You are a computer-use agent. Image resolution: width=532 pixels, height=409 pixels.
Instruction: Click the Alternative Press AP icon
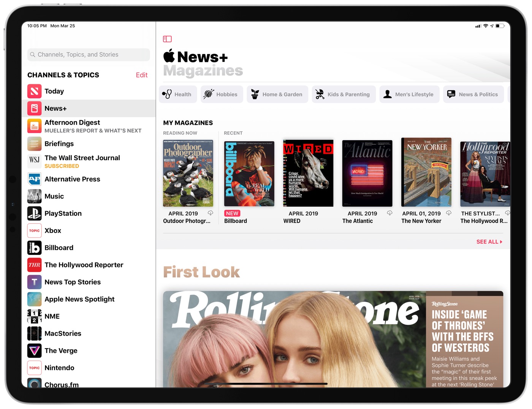pos(34,179)
